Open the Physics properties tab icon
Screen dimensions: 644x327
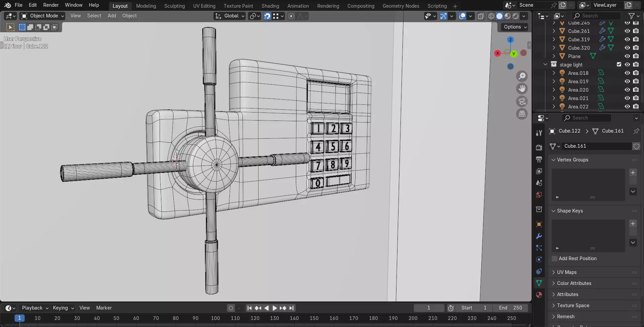pyautogui.click(x=539, y=260)
